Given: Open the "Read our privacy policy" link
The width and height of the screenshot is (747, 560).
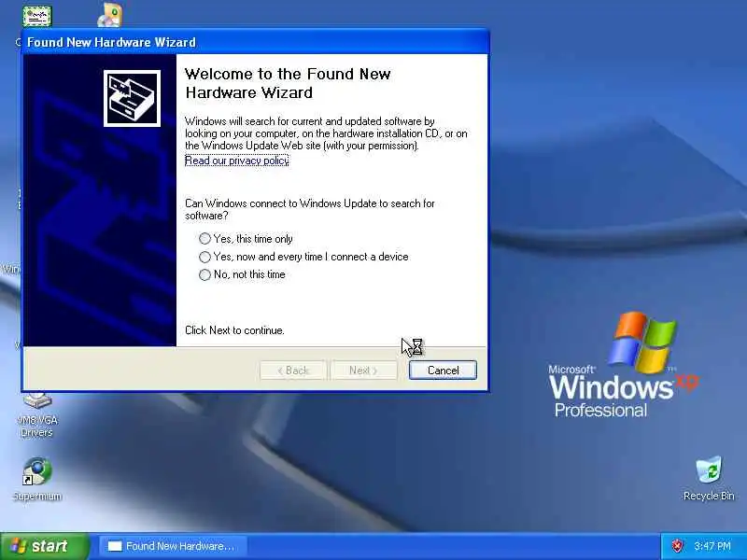Looking at the screenshot, I should pos(237,161).
